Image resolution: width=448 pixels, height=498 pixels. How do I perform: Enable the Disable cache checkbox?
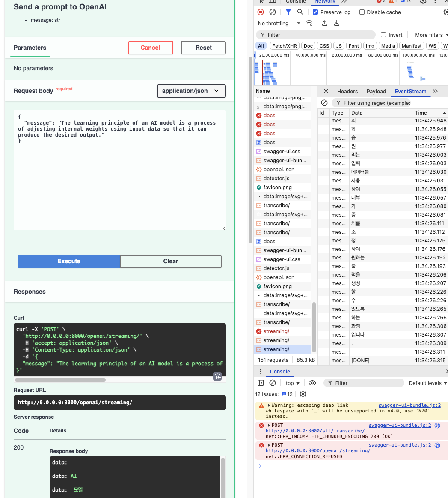[362, 12]
